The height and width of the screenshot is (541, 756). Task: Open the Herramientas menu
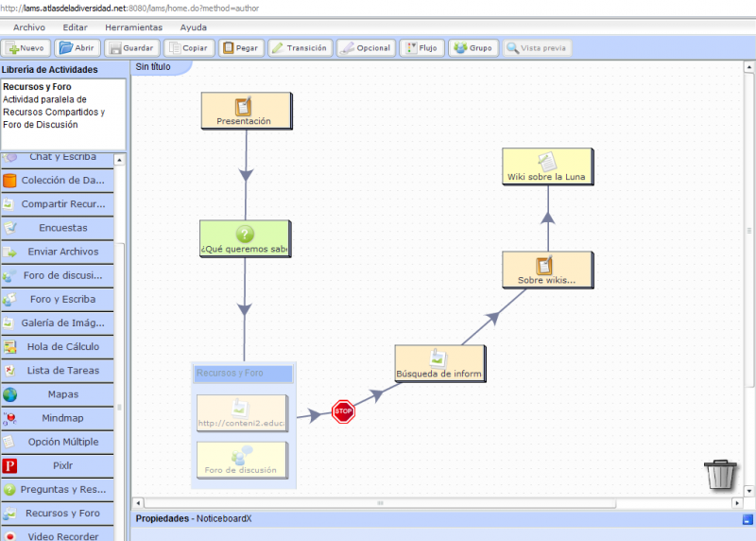(x=133, y=27)
